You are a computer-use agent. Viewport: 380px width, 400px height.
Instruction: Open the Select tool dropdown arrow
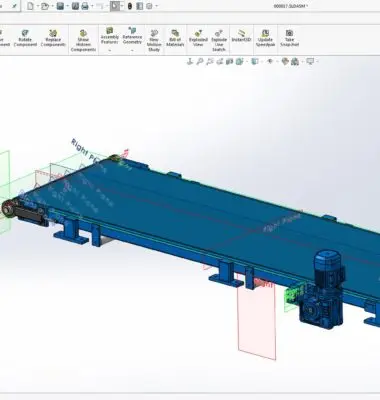(122, 6)
